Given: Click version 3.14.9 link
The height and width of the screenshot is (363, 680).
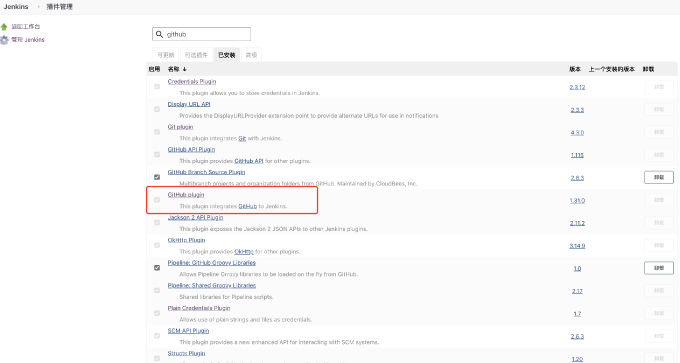Looking at the screenshot, I should (x=577, y=246).
